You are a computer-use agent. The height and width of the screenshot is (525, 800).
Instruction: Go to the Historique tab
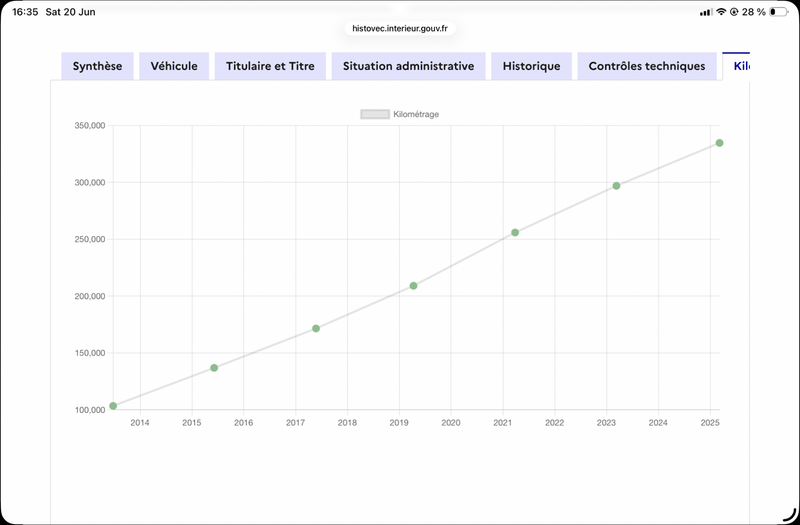(531, 66)
